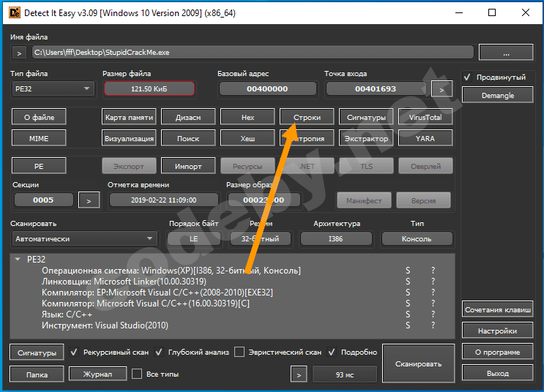Open the YARA button
This screenshot has width=544, height=392.
pyautogui.click(x=425, y=138)
